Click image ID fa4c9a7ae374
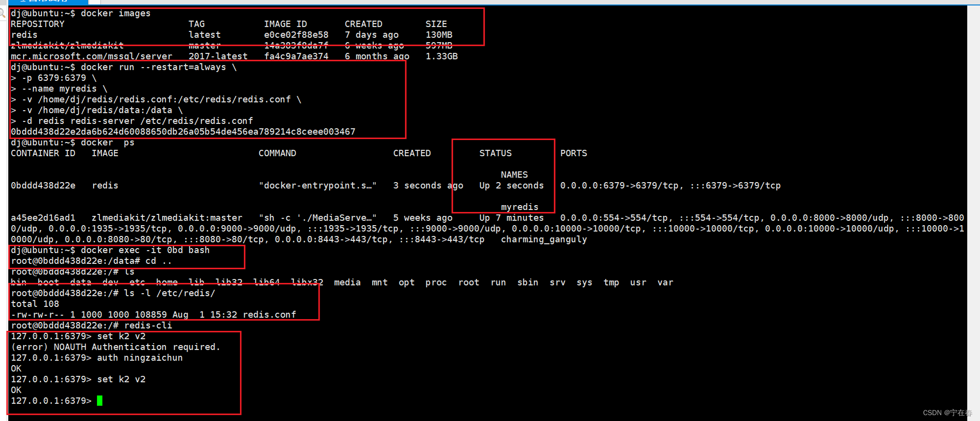980x421 pixels. (296, 56)
